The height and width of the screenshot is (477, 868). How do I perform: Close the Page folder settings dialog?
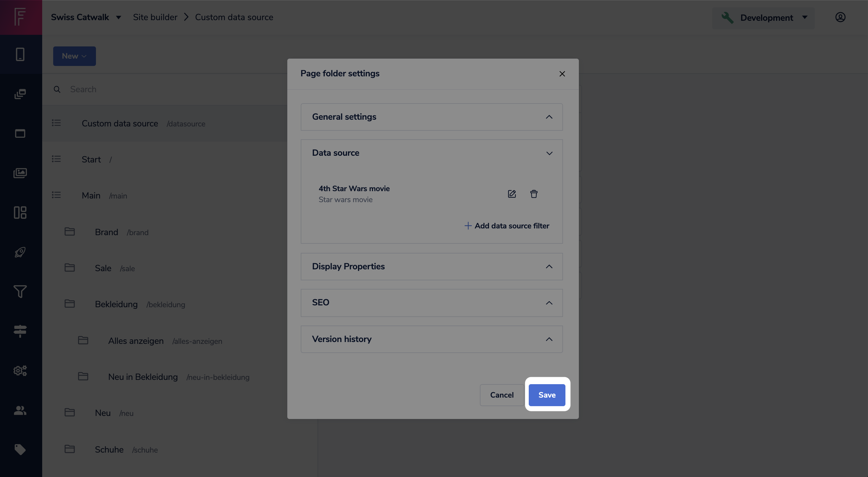[x=562, y=74]
